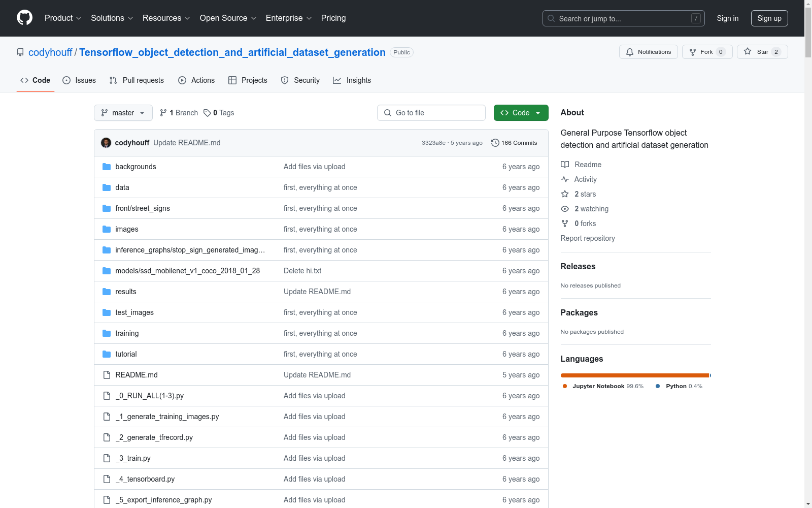Expand the Open Source menu
The width and height of the screenshot is (812, 508).
[x=228, y=18]
